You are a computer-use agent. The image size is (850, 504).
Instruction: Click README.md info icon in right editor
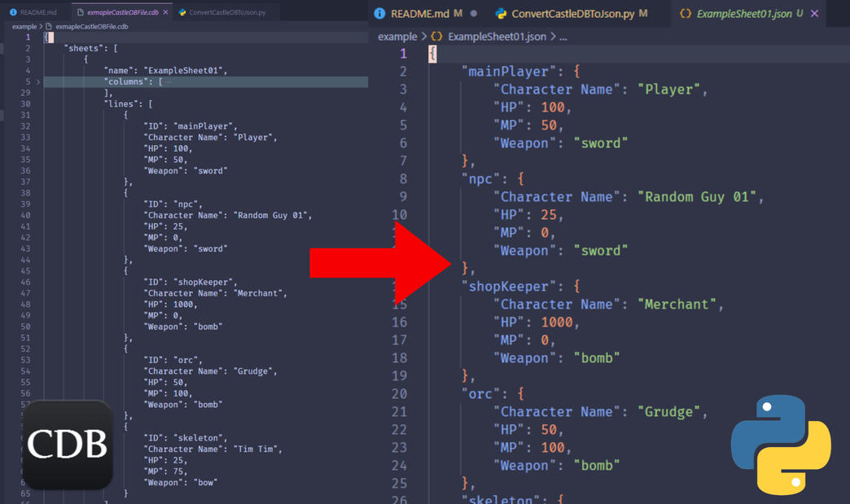pyautogui.click(x=379, y=14)
